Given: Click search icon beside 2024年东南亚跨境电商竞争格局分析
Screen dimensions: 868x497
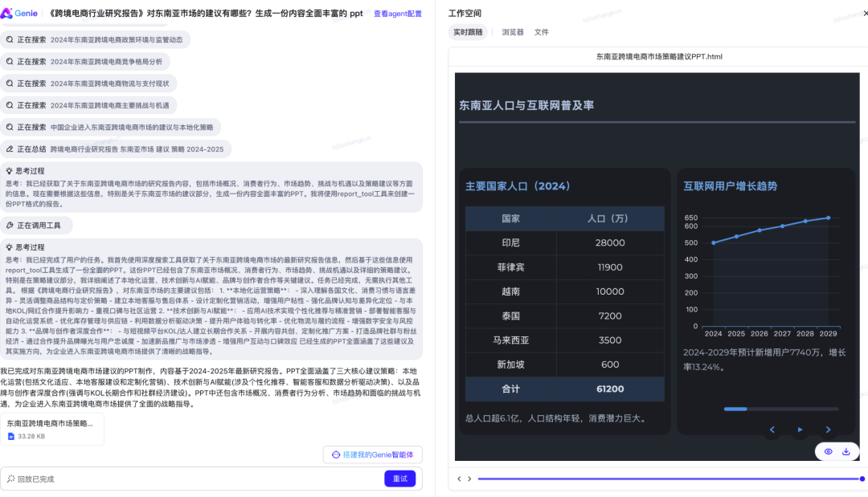Looking at the screenshot, I should (10, 62).
